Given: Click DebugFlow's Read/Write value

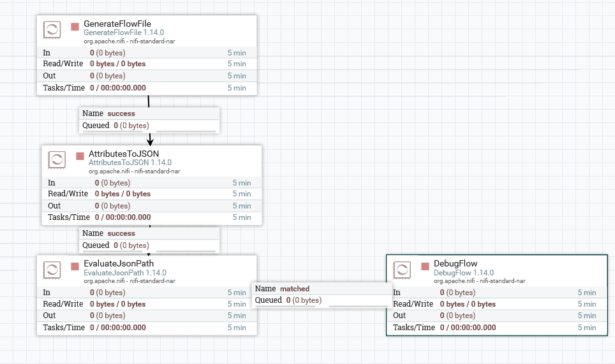Looking at the screenshot, I should pos(468,304).
